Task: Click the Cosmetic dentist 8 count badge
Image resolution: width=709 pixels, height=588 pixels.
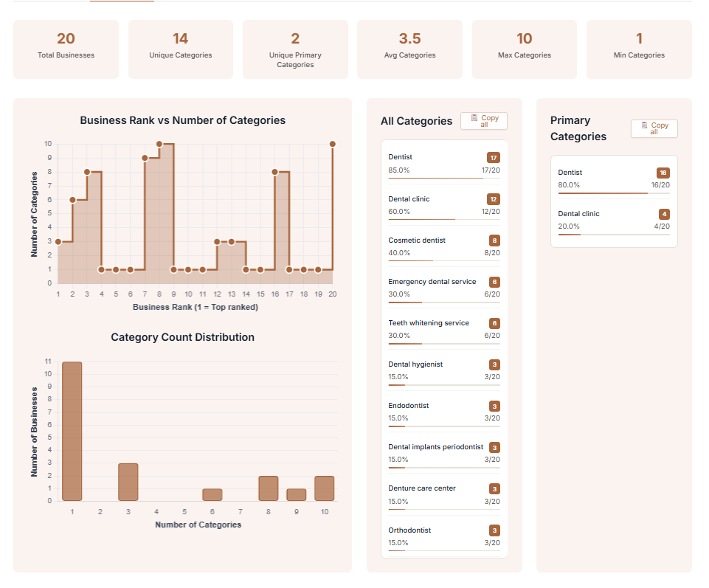Action: coord(494,241)
